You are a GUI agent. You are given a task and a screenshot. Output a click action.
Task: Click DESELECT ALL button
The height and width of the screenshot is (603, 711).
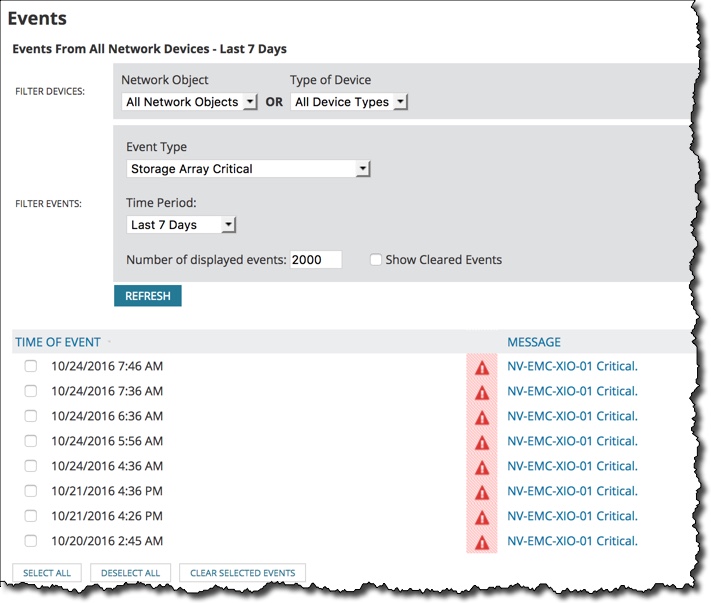[131, 573]
